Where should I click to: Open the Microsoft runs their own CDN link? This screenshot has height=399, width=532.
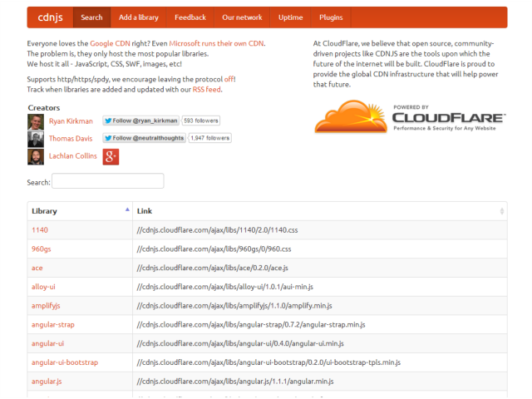(216, 43)
